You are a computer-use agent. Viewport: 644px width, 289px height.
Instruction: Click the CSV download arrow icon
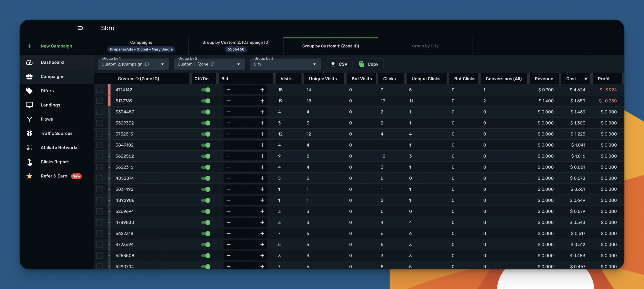click(x=333, y=64)
